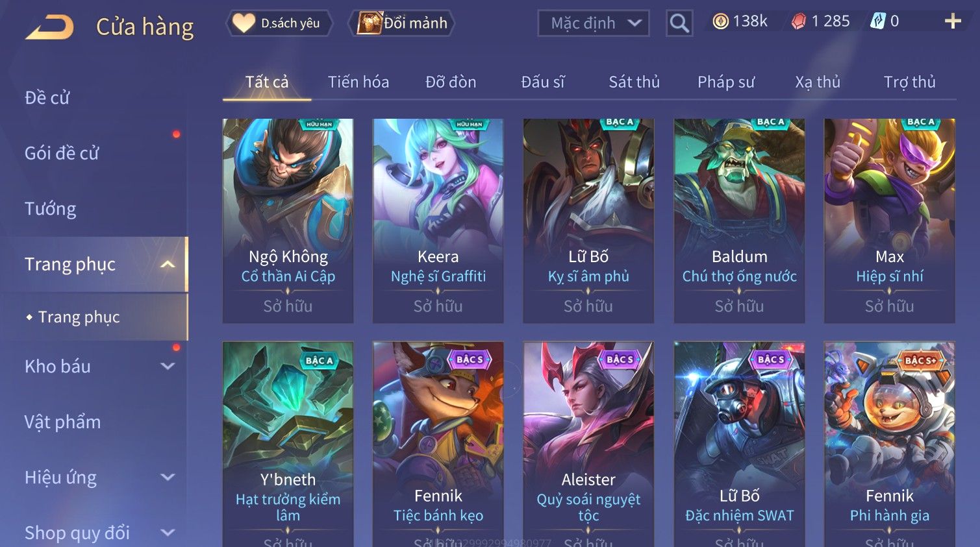Open Gói đề cử in sidebar

[x=62, y=153]
